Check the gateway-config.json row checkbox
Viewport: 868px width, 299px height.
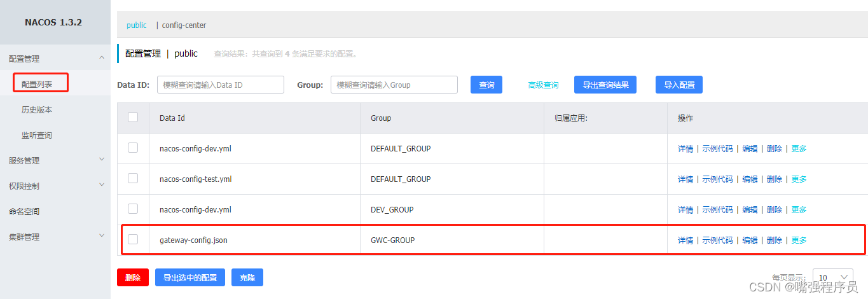(133, 239)
